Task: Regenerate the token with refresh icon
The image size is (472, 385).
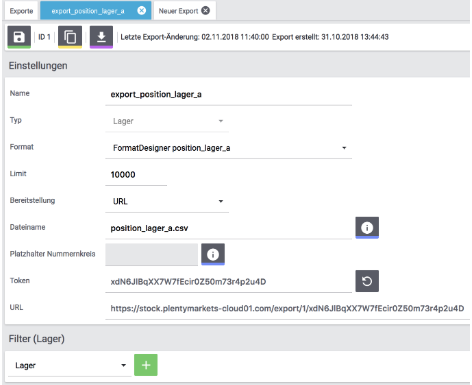Action: pyautogui.click(x=367, y=281)
